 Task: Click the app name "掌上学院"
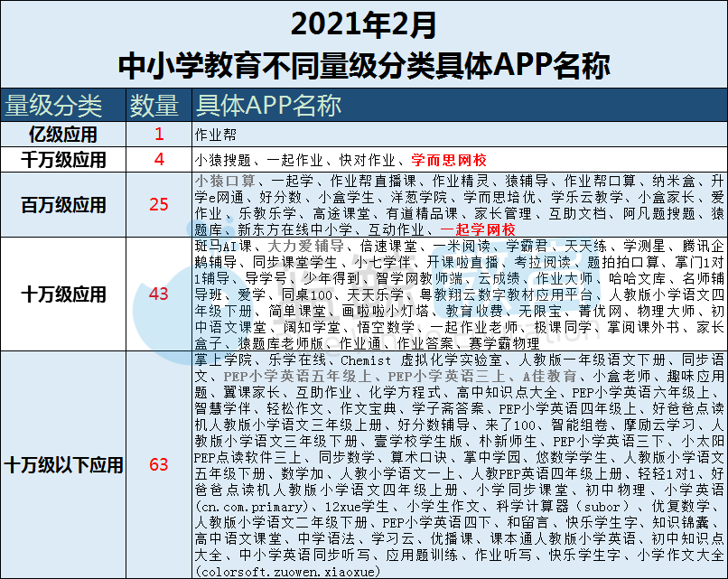coord(223,360)
